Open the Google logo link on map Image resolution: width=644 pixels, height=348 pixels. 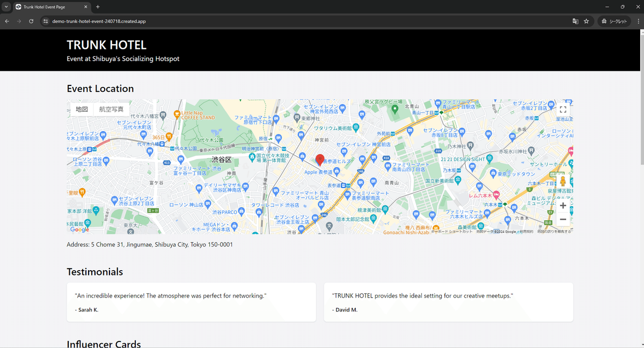80,229
